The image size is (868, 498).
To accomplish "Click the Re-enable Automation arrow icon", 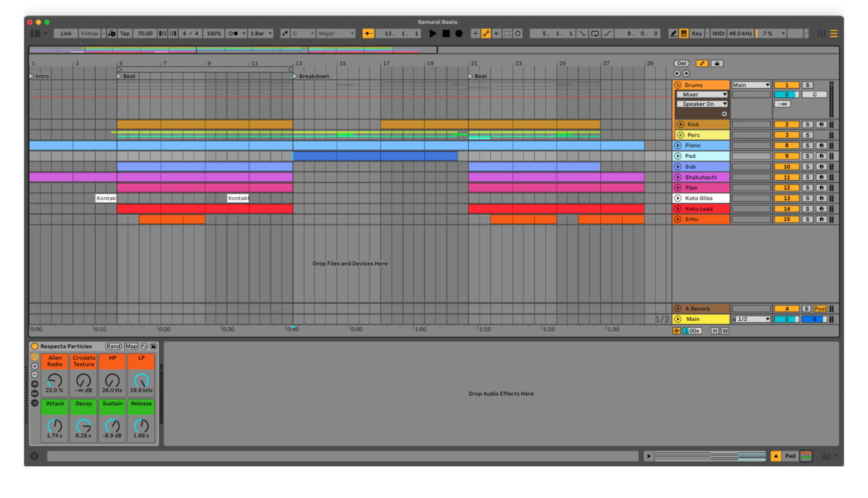I will [x=497, y=33].
